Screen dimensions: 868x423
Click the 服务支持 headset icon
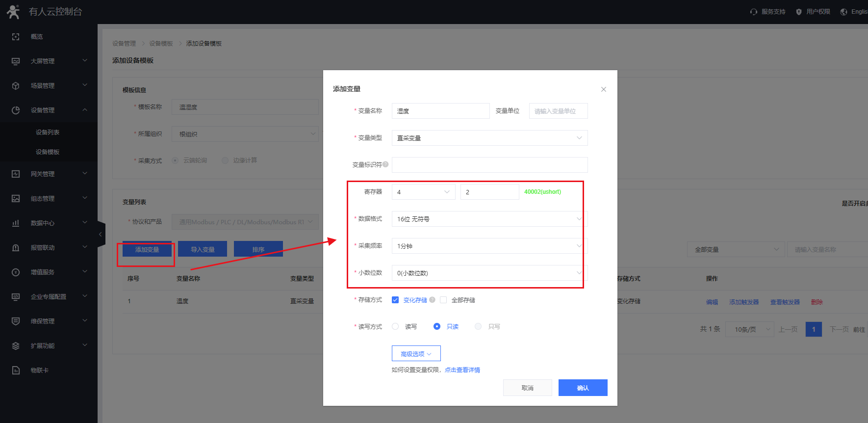(754, 12)
